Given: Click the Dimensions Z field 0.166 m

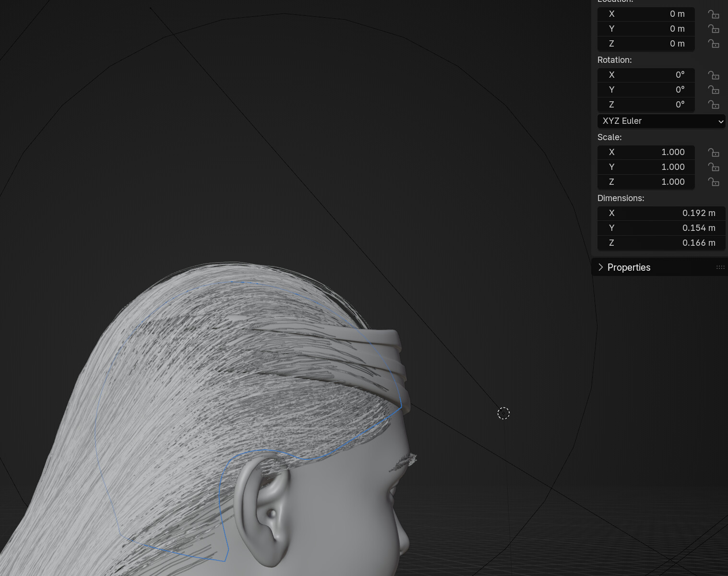Looking at the screenshot, I should (661, 243).
